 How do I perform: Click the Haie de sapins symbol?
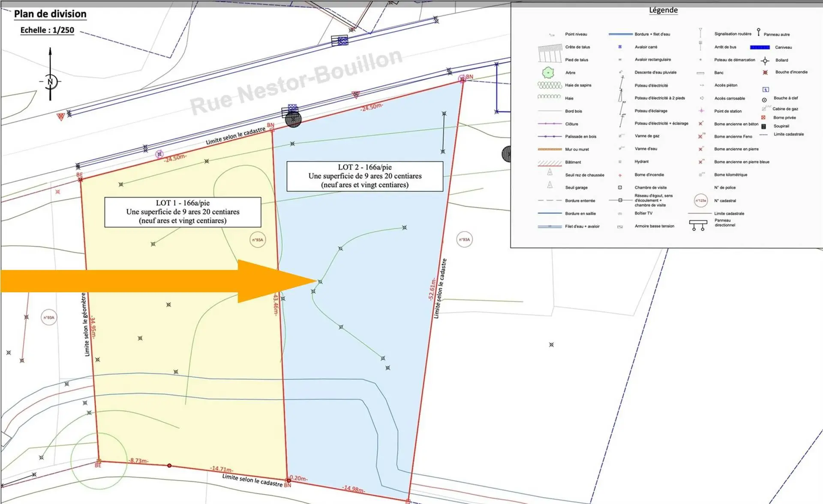coord(550,85)
